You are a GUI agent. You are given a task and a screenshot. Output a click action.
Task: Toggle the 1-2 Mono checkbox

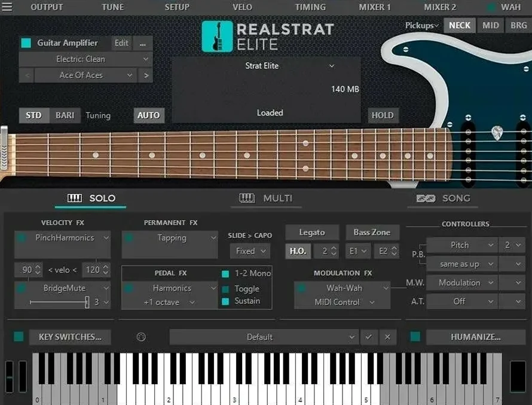click(x=225, y=274)
